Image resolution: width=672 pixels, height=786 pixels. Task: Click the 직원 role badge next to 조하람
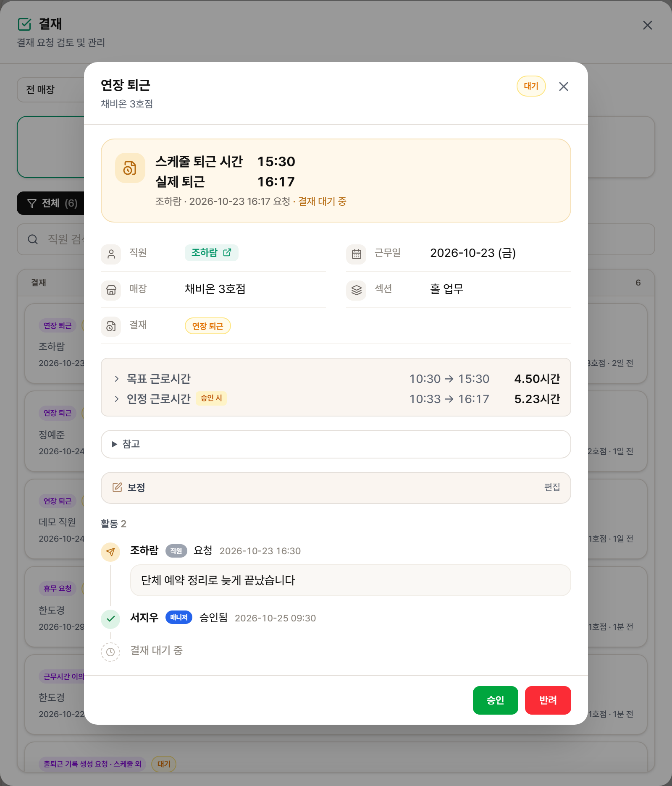176,551
